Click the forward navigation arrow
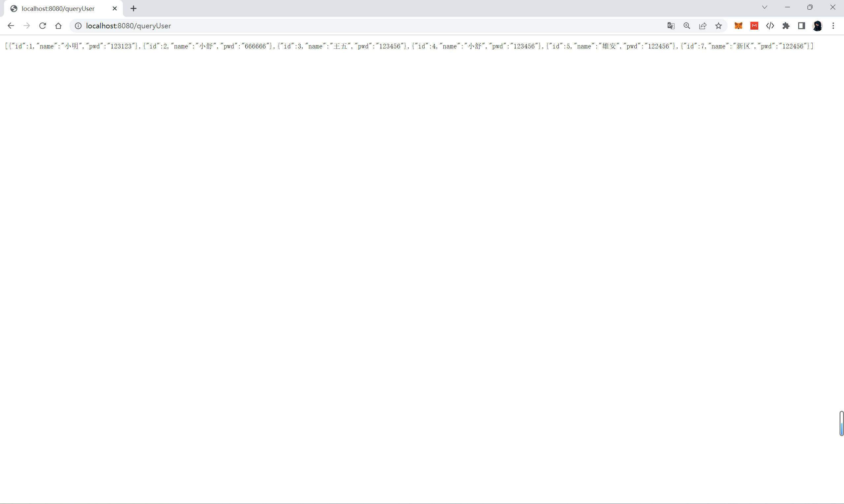 [x=26, y=26]
